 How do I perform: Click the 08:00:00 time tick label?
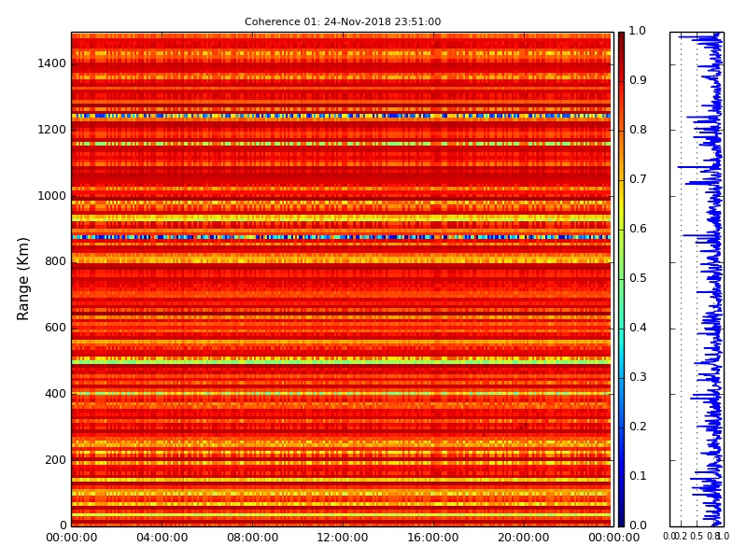(252, 538)
